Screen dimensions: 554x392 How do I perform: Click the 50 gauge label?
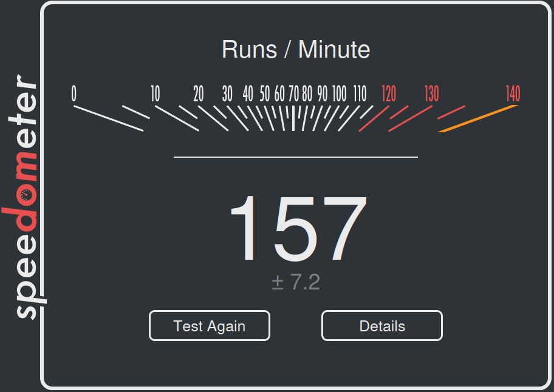(265, 94)
